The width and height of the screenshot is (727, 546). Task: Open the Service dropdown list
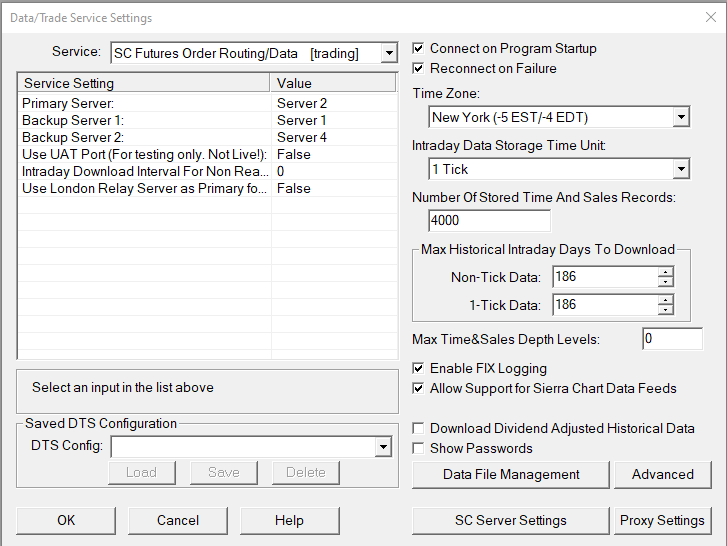point(389,53)
